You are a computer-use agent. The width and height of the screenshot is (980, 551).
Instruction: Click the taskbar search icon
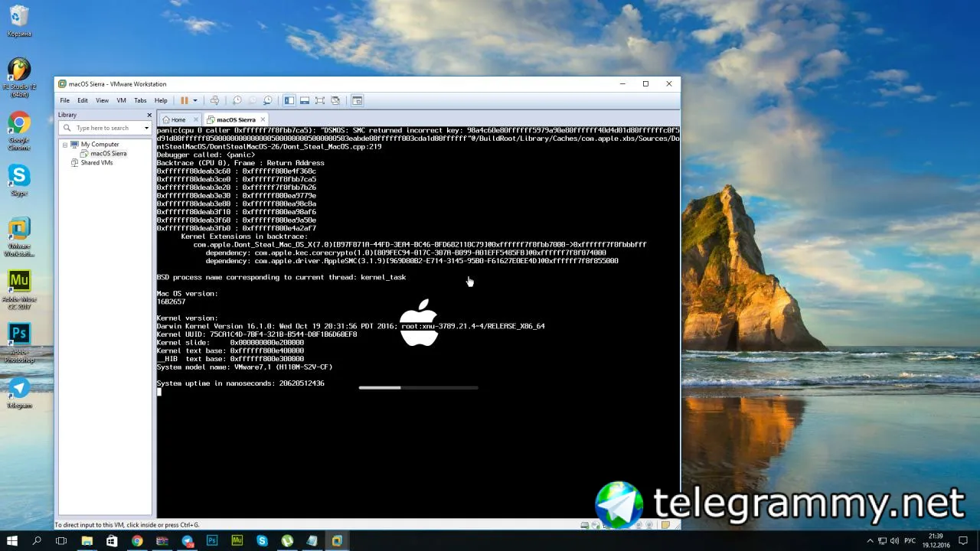click(x=37, y=541)
